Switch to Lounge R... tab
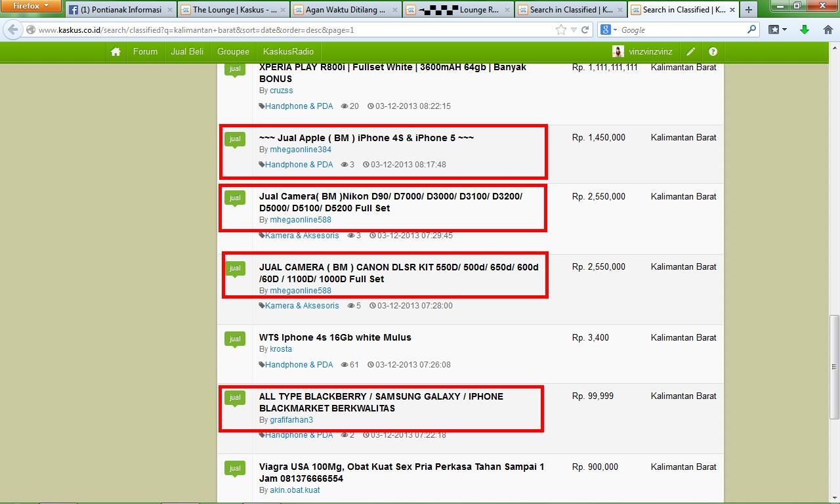The image size is (840, 504). pyautogui.click(x=459, y=10)
